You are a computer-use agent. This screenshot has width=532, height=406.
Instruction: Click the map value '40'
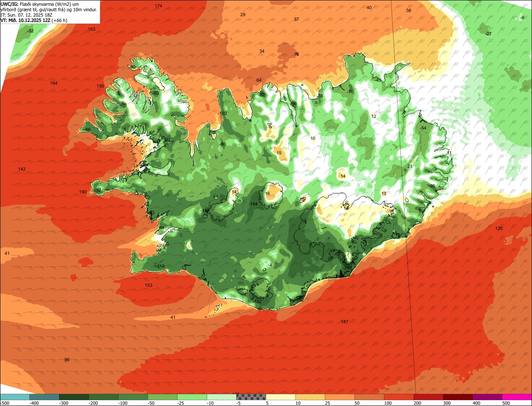[369, 7]
